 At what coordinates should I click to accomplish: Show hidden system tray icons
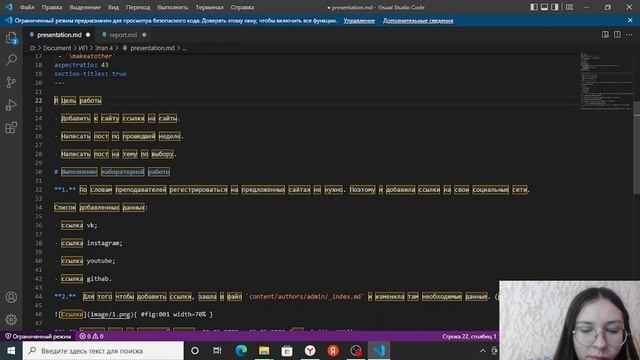483,351
